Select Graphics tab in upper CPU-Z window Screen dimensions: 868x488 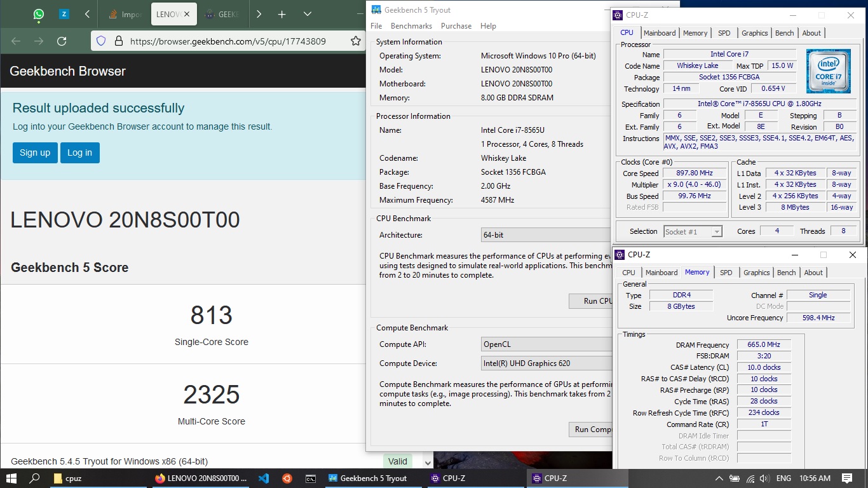click(755, 33)
